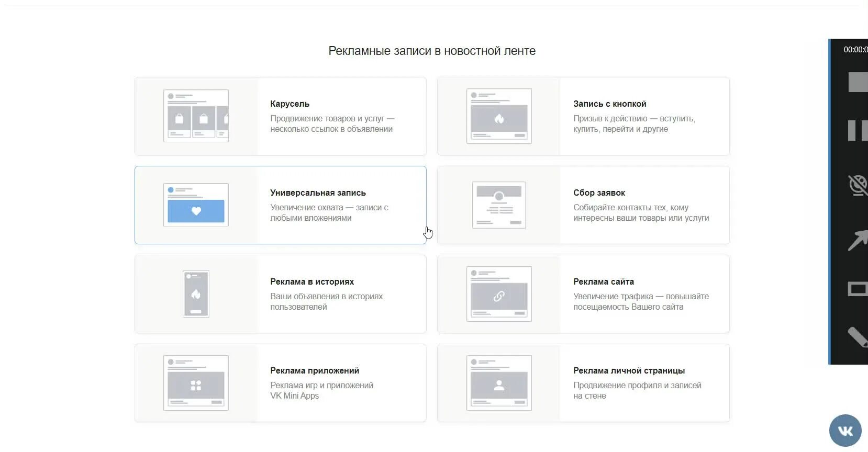
Task: Click text 'Ваши объявления в историях'
Action: 327,297
